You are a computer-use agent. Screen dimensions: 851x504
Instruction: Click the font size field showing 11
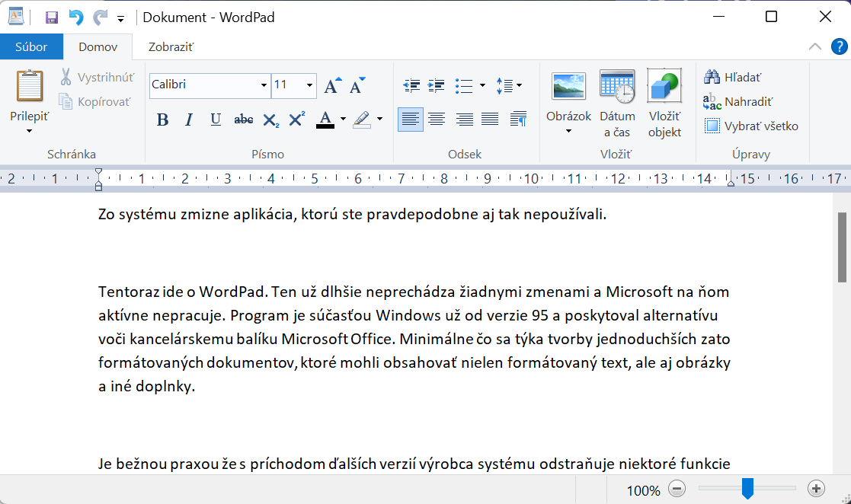pos(288,85)
